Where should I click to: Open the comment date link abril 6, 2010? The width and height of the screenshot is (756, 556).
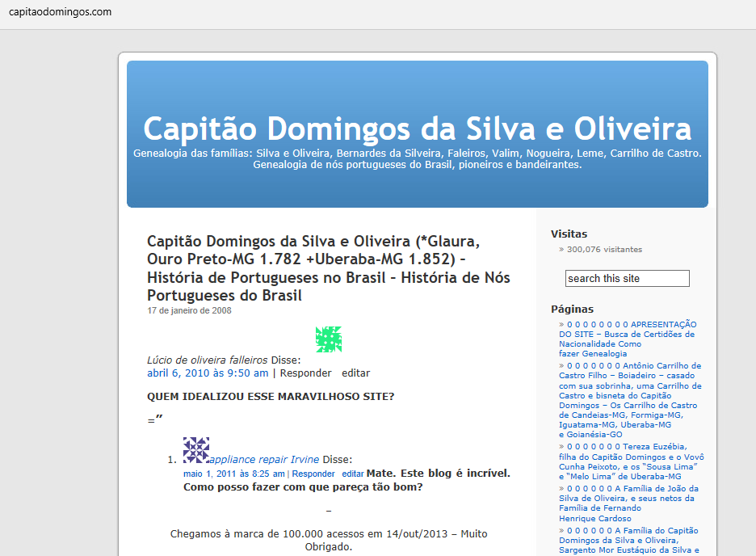208,373
